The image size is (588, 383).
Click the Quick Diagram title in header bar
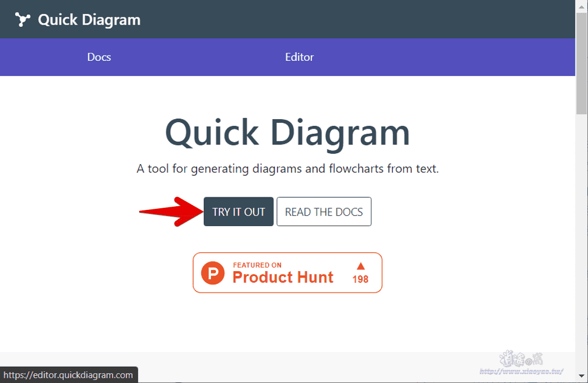(89, 20)
